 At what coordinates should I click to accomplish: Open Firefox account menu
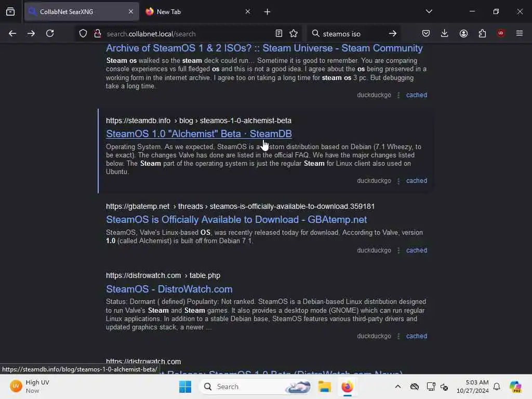tap(463, 33)
